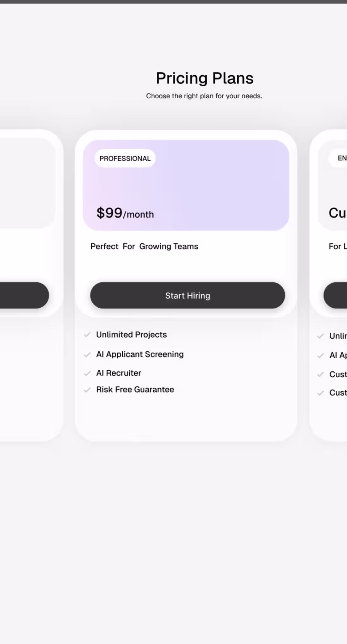Click the checkmark beside Unlimited Projects

click(x=87, y=335)
